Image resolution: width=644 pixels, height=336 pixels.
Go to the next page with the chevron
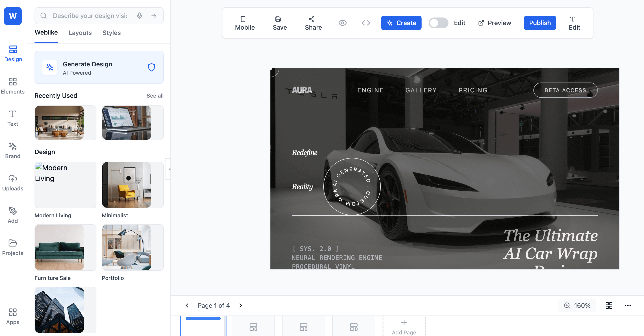point(241,305)
